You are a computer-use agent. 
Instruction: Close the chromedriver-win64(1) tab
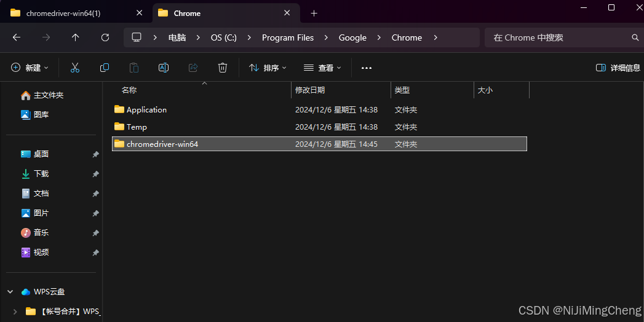pyautogui.click(x=139, y=13)
